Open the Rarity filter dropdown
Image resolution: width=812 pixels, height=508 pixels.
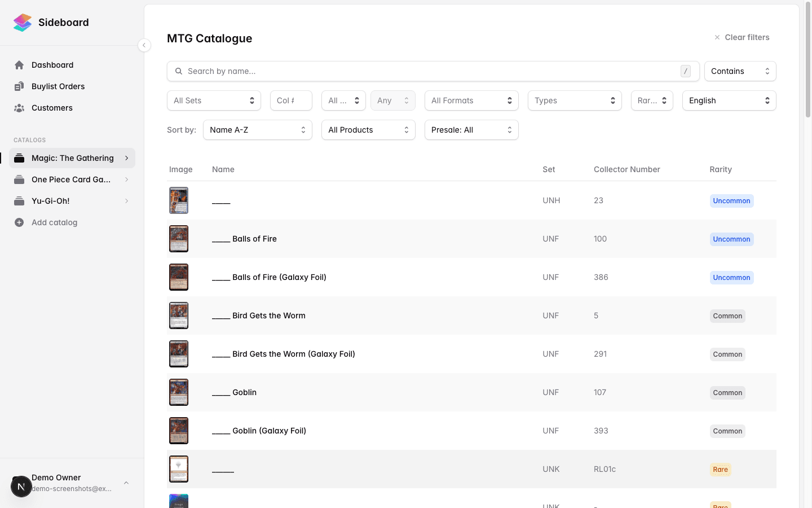[x=652, y=100]
